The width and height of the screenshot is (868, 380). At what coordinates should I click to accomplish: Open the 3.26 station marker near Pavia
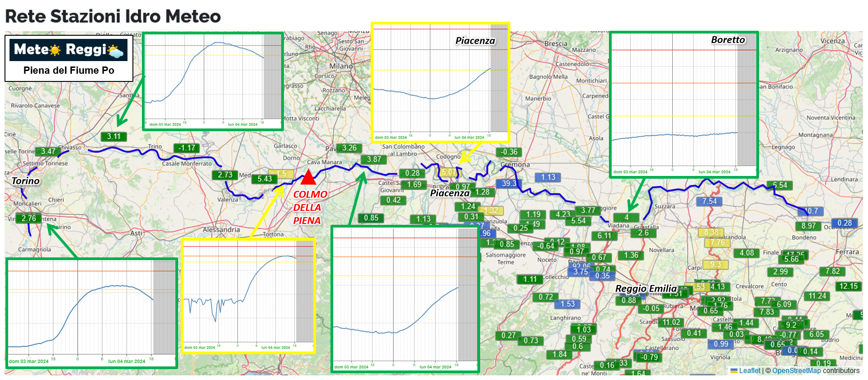tap(349, 148)
